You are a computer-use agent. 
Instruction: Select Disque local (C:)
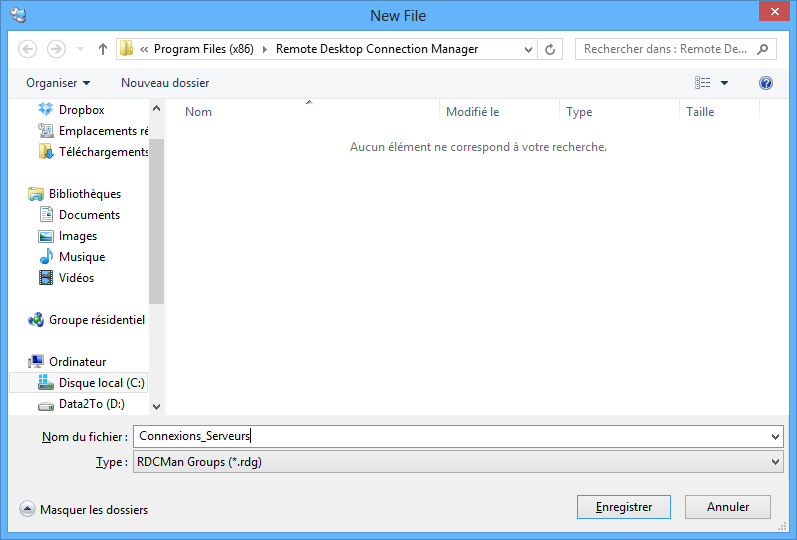[79, 383]
